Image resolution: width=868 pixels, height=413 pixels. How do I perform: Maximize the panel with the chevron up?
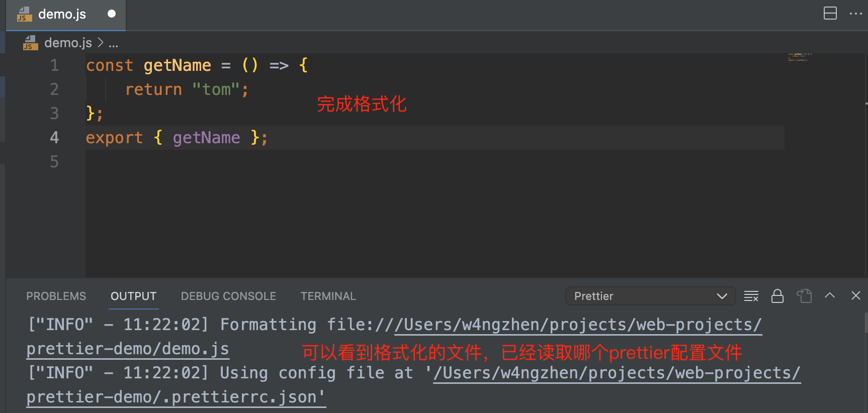830,295
